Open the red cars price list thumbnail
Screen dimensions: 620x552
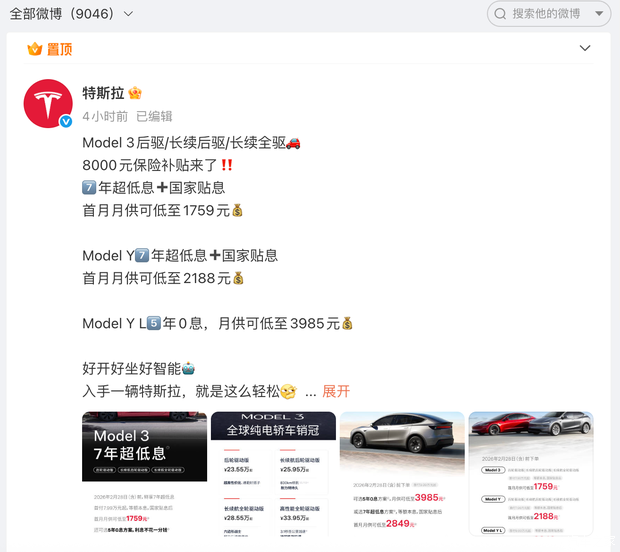pyautogui.click(x=530, y=473)
